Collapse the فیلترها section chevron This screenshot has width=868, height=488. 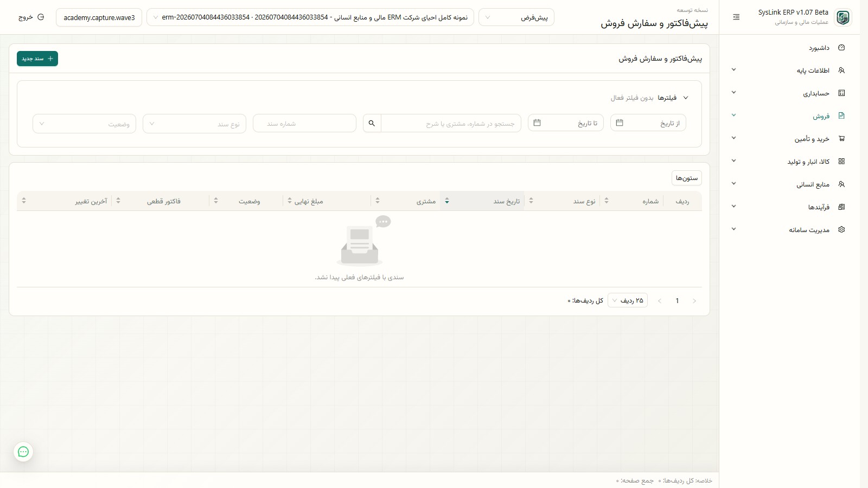pyautogui.click(x=686, y=98)
